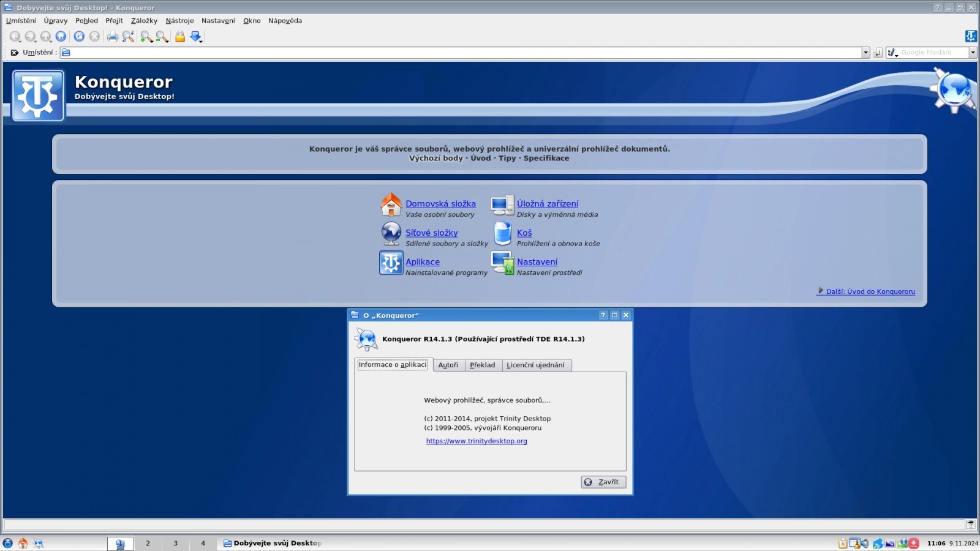Switch to the Autoři tab

tap(448, 365)
